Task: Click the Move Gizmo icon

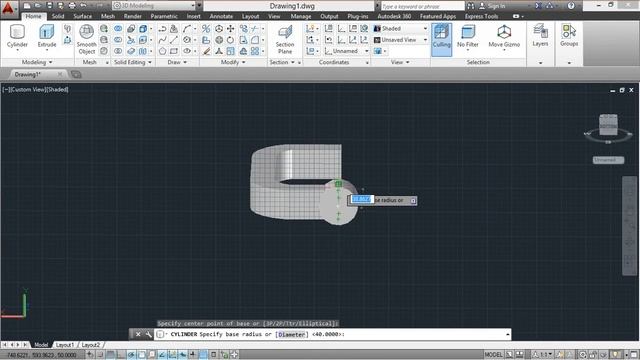Action: 504,36
